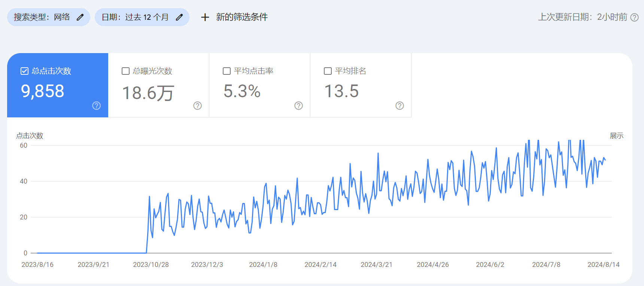Open help icon on total clicks card
Image resolution: width=644 pixels, height=286 pixels.
(x=97, y=106)
